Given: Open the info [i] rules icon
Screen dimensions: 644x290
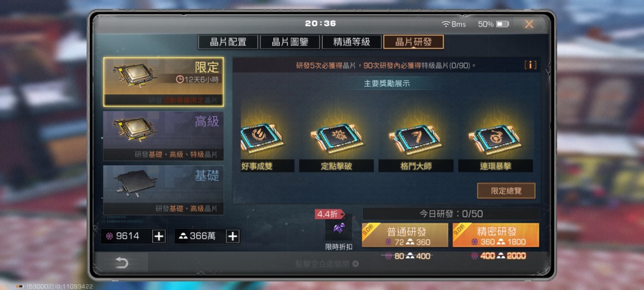Looking at the screenshot, I should tap(530, 65).
